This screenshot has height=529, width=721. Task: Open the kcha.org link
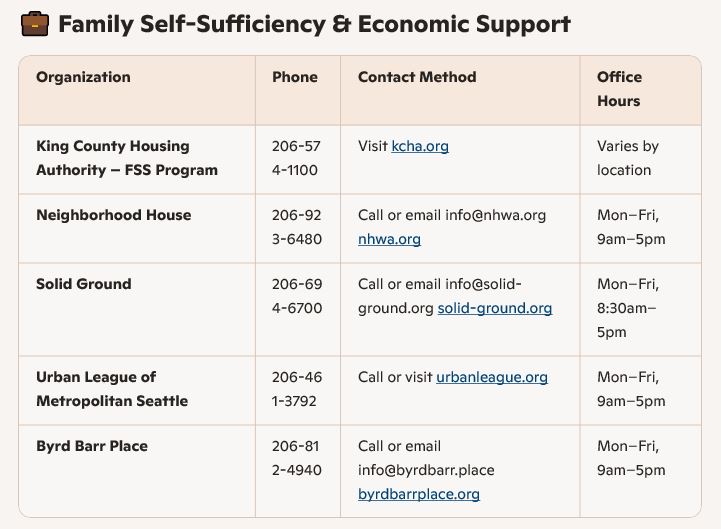pos(420,146)
